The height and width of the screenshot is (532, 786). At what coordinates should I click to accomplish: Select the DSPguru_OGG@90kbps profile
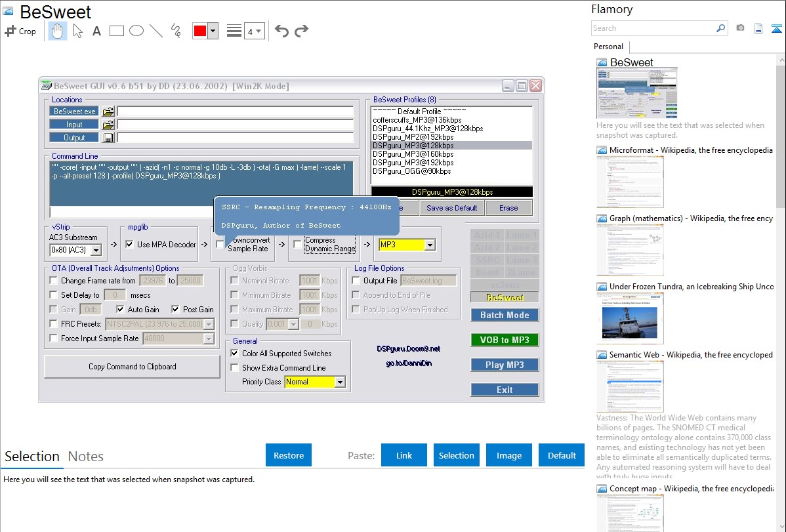[411, 171]
